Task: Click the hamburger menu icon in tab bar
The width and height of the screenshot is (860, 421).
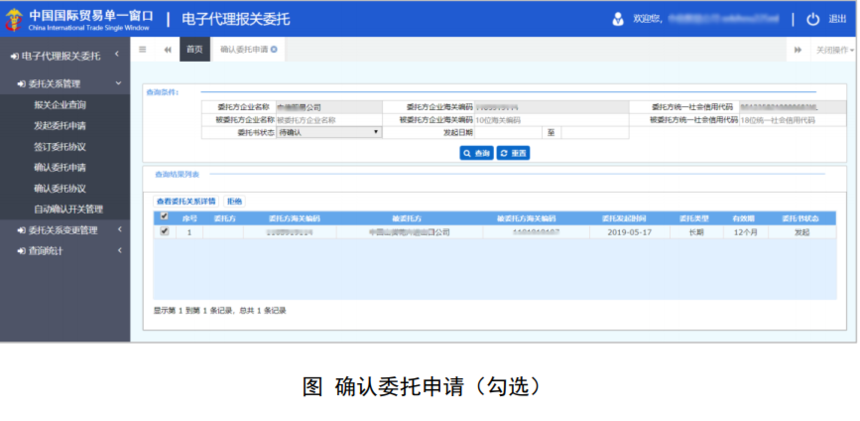Action: tap(143, 49)
